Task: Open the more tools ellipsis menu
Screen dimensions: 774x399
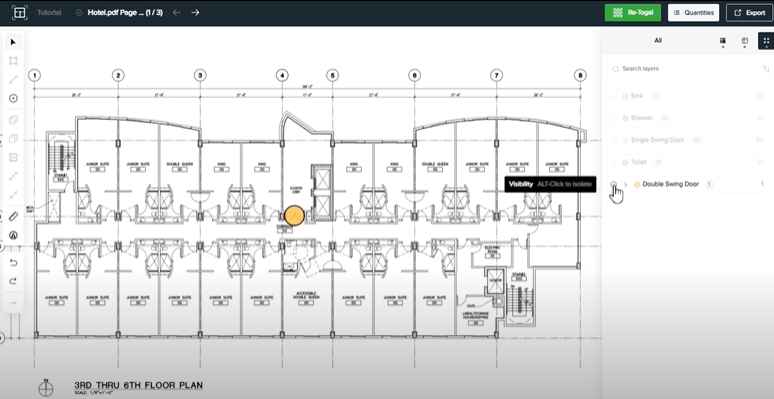Action: pos(13,302)
